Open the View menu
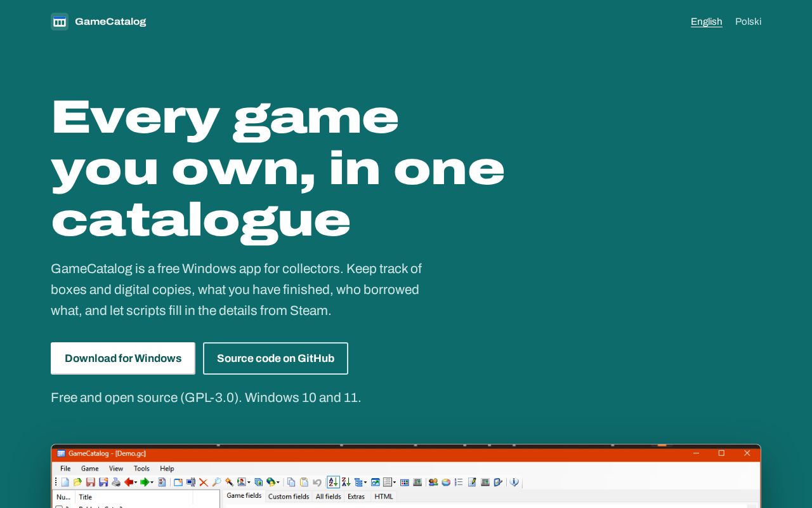This screenshot has width=812, height=508. tap(116, 469)
